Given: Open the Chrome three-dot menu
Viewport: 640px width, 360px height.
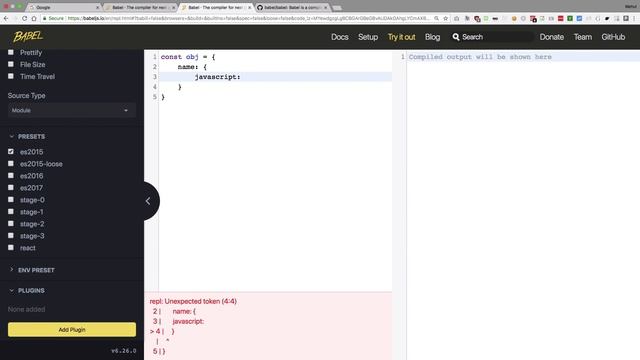Looking at the screenshot, I should (634, 18).
